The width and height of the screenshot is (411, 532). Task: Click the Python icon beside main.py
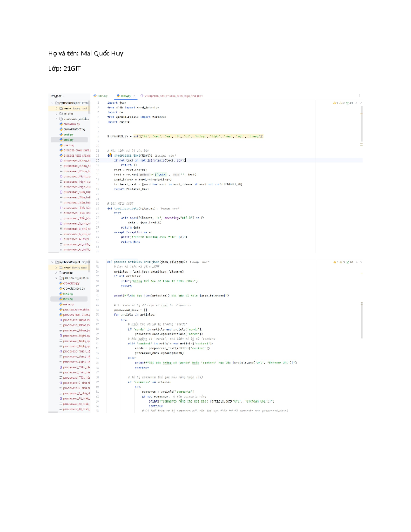tap(61, 145)
